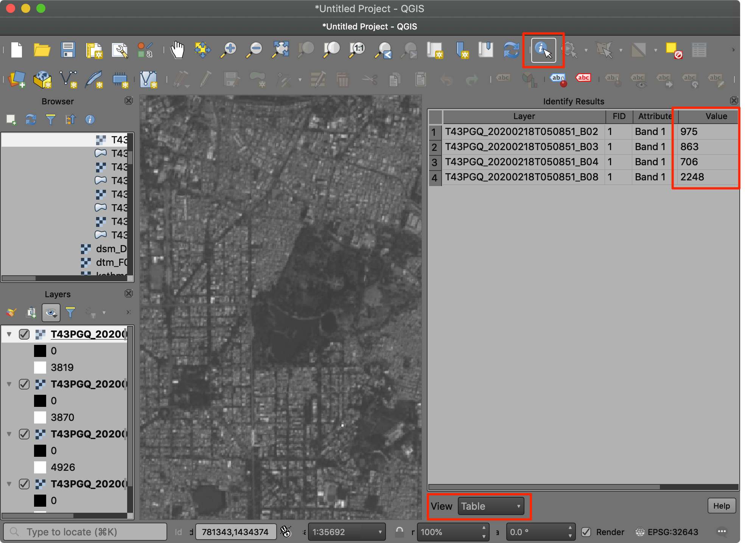756x543 pixels.
Task: Select the Pan Map hand tool
Action: [177, 50]
